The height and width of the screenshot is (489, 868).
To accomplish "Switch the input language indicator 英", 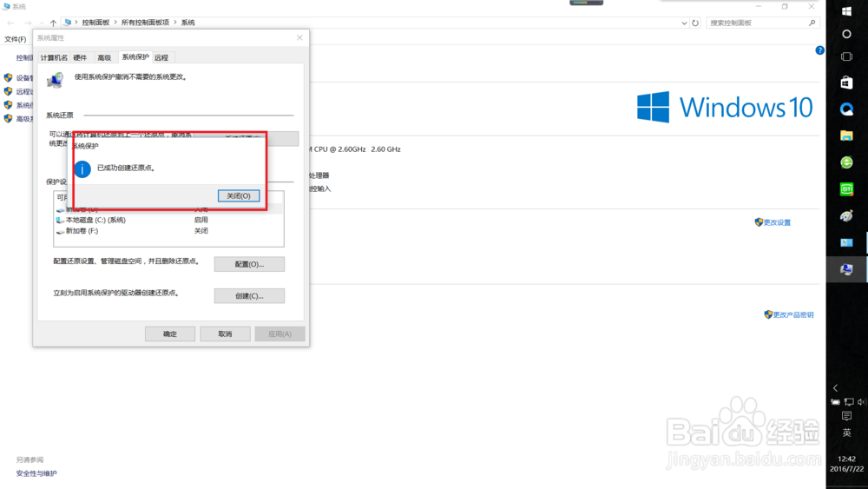I will [846, 433].
